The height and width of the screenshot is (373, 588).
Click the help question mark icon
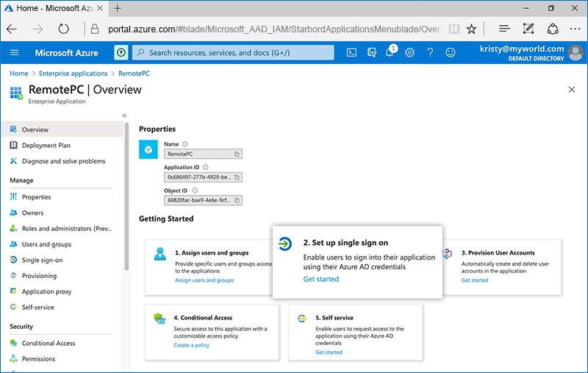[x=430, y=53]
